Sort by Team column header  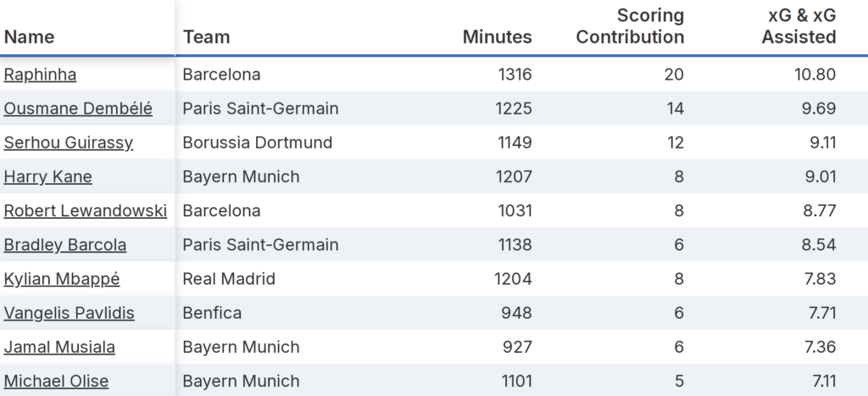point(206,36)
